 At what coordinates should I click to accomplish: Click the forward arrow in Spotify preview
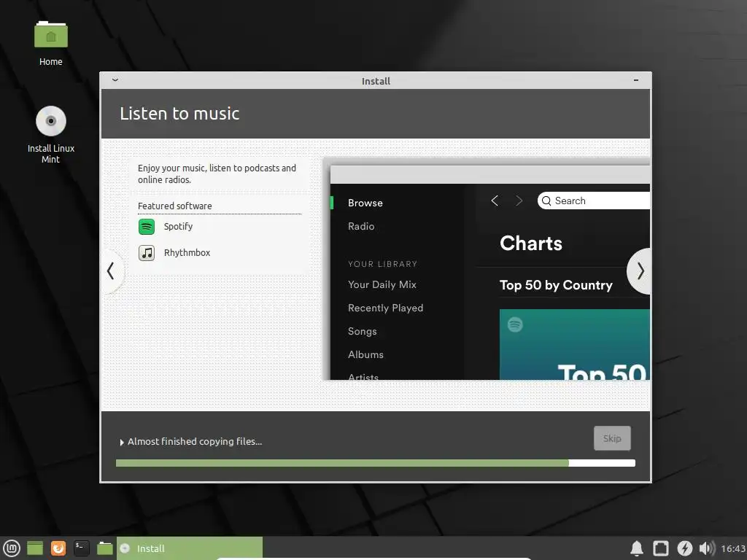(519, 201)
